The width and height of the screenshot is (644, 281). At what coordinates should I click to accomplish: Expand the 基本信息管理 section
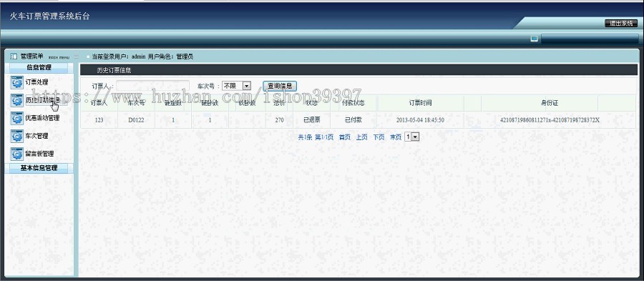coord(39,168)
